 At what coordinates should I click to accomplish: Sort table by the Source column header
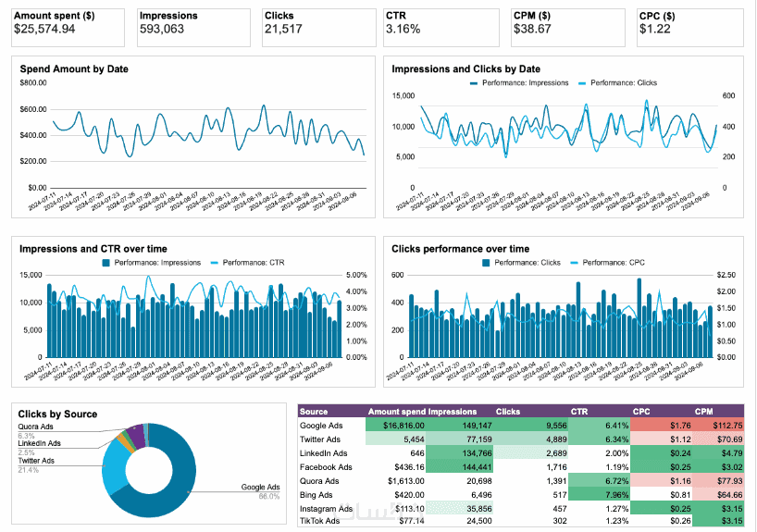[x=315, y=411]
